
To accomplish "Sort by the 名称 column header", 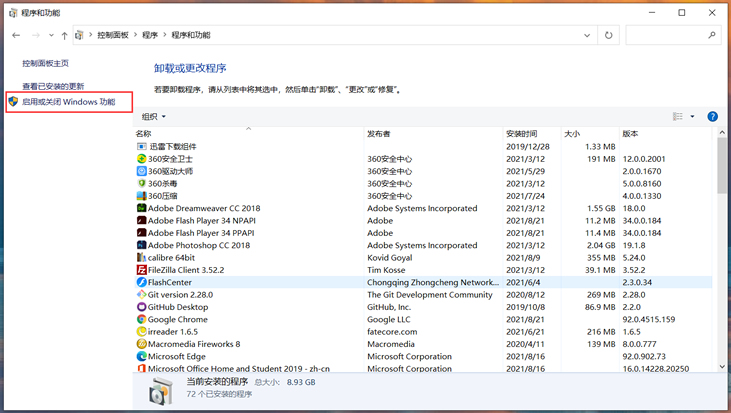I will coord(248,134).
